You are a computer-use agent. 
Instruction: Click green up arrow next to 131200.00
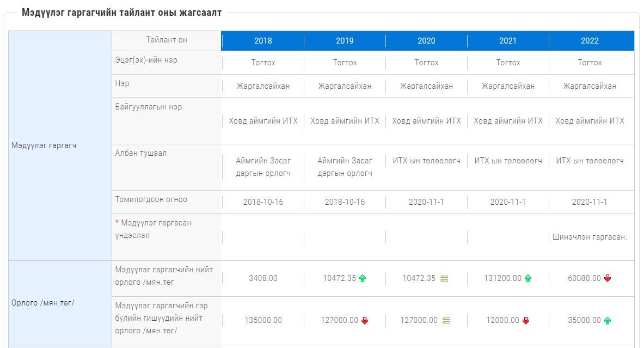528,278
